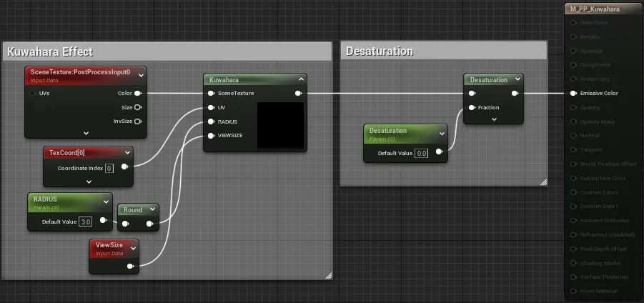This screenshot has height=303, width=644.
Task: Click the World Position Offset pin
Action: click(573, 164)
